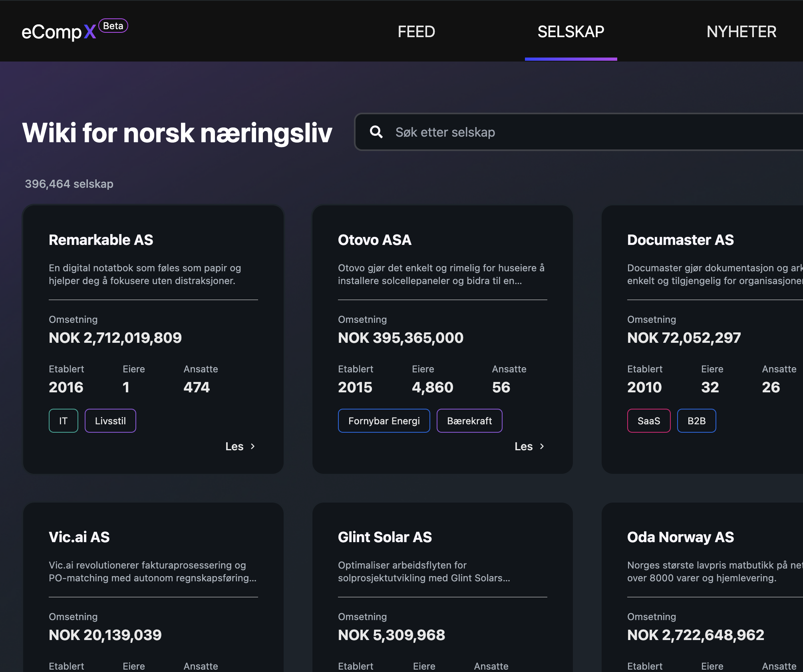Open the Otovo ASA company title
Screen dimensions: 803x672
[x=375, y=240]
